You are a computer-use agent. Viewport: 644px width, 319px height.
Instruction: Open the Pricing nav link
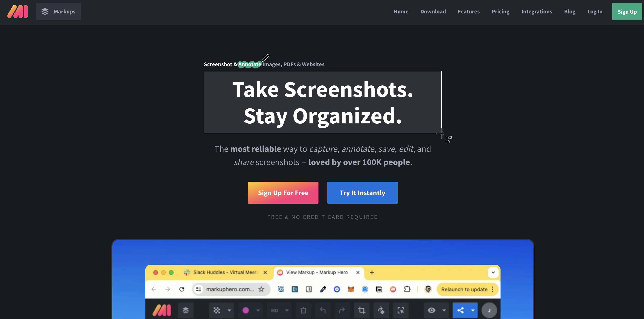point(500,11)
